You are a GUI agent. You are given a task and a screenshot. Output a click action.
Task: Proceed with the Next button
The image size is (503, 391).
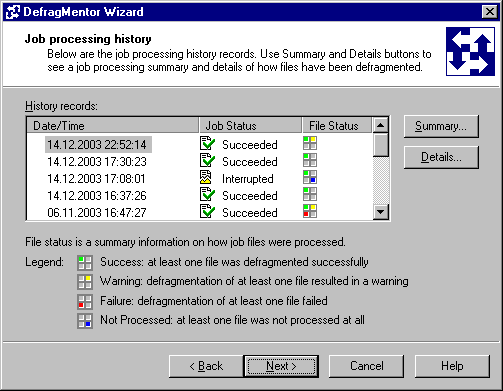tap(281, 366)
